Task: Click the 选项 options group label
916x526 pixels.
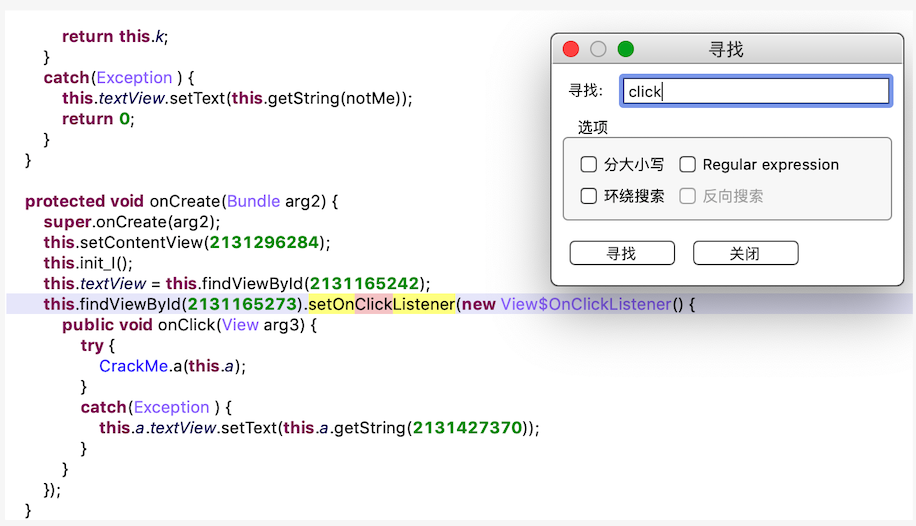Action: coord(593,127)
